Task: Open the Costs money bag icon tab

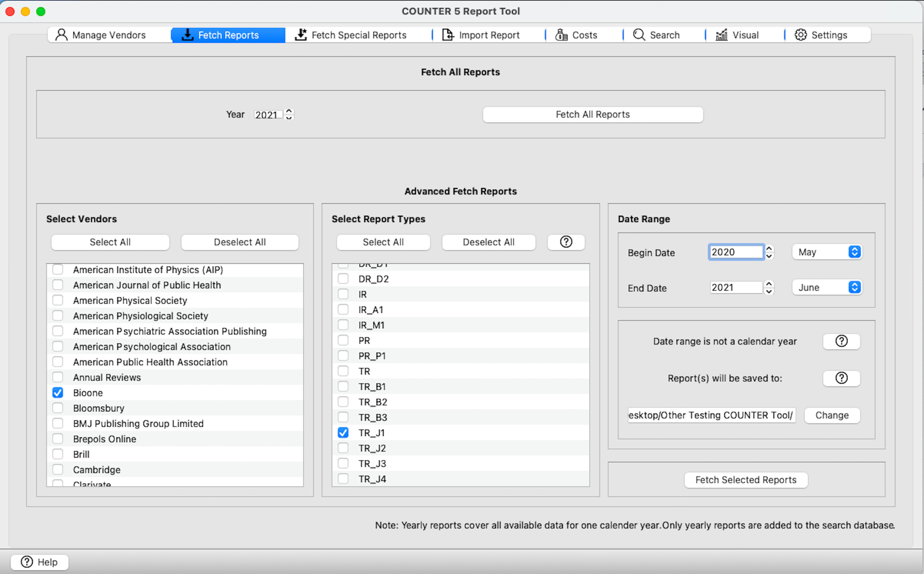Action: [x=561, y=35]
